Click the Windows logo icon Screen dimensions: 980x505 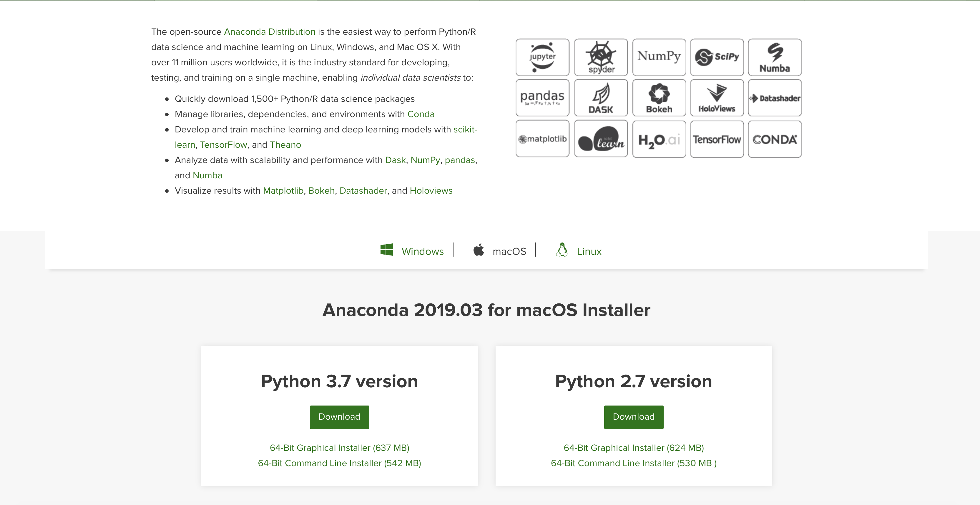[x=386, y=250]
